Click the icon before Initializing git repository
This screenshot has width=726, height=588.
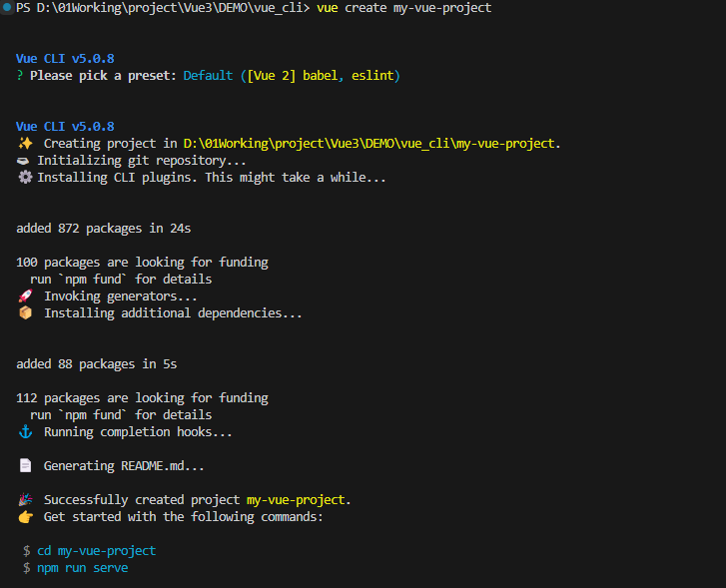click(x=24, y=161)
